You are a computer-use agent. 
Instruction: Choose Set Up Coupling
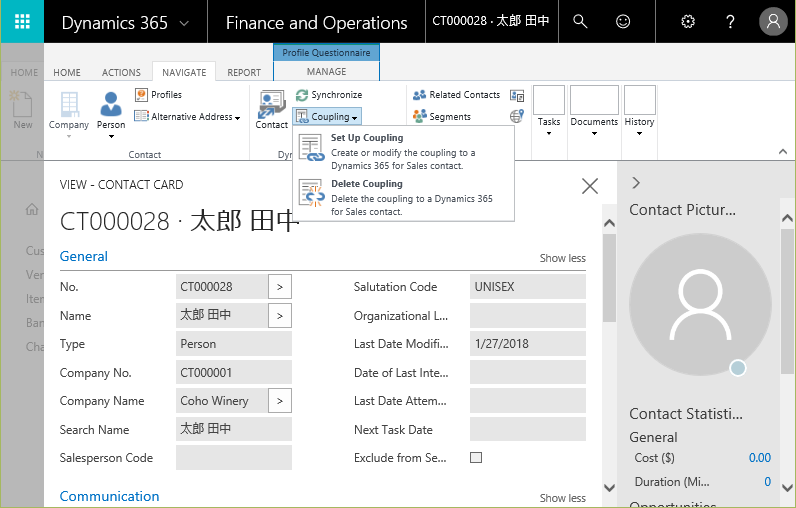[x=404, y=150]
